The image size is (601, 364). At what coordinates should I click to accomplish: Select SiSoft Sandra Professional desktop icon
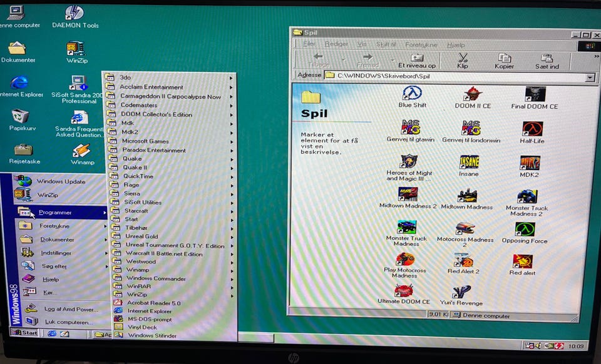(79, 89)
